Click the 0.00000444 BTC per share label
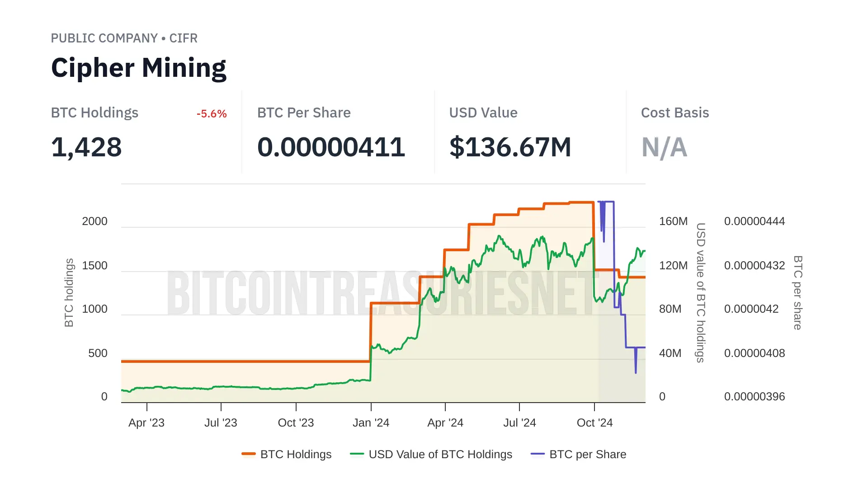The height and width of the screenshot is (488, 868). [x=754, y=221]
